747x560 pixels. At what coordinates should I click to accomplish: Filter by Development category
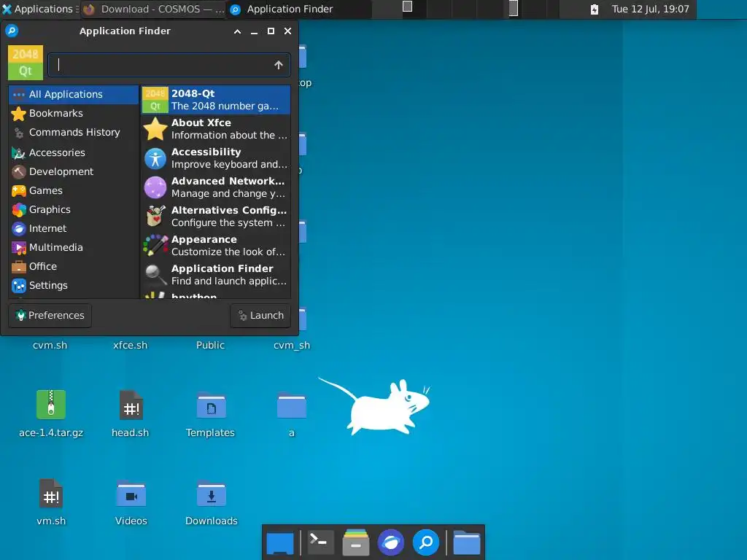click(74, 171)
